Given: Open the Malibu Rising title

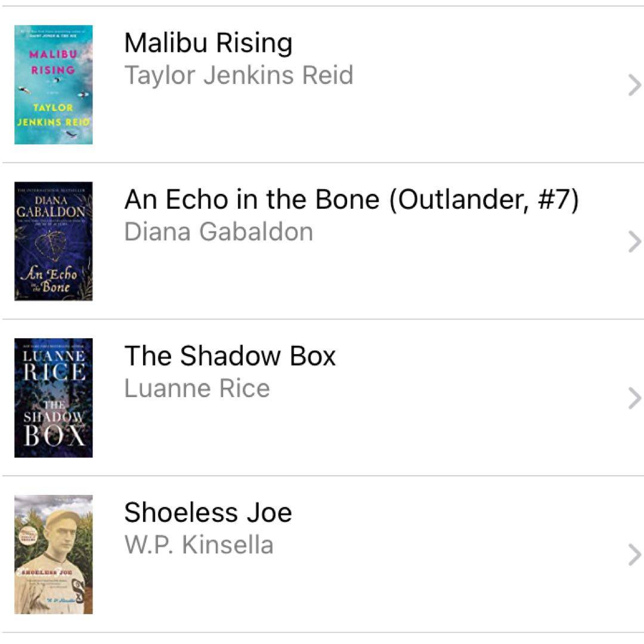Looking at the screenshot, I should tap(208, 43).
